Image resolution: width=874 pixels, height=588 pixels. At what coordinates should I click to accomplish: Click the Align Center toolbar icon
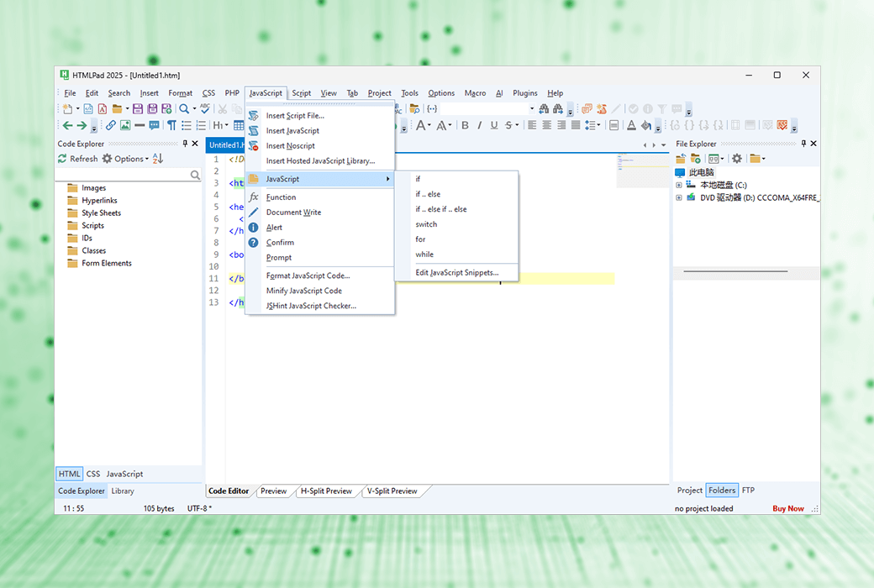click(x=547, y=125)
